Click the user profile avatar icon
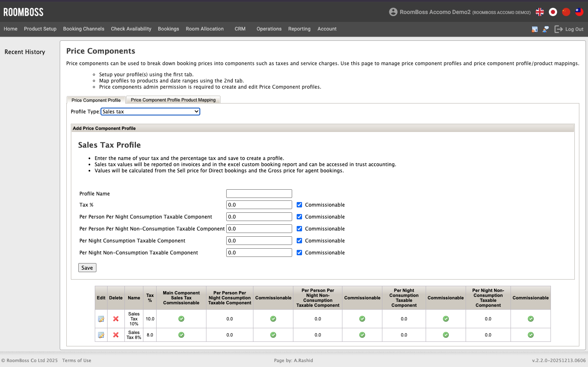This screenshot has width=588, height=367. point(393,12)
